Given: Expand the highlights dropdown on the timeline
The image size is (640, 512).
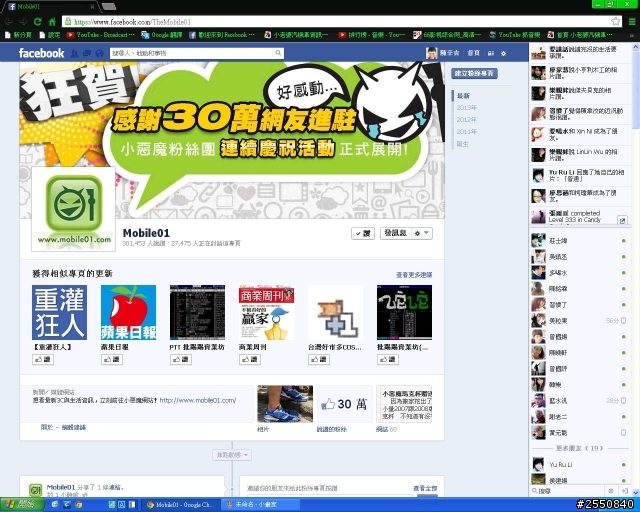Looking at the screenshot, I should point(232,455).
